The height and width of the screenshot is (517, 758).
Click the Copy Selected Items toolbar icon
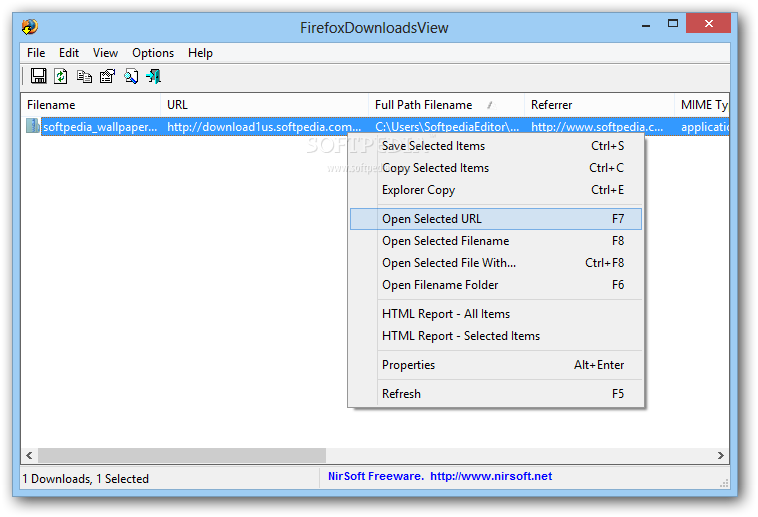[x=85, y=76]
